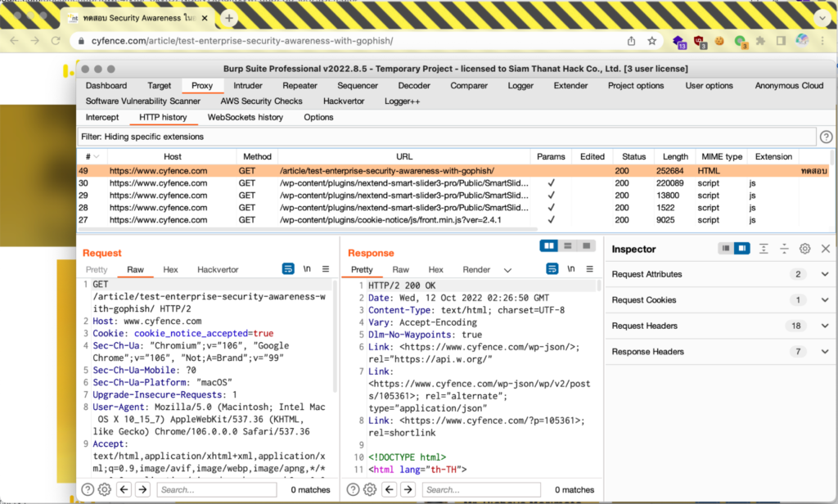The width and height of the screenshot is (838, 504).
Task: Select the front.min.js request row 27
Action: (x=453, y=219)
